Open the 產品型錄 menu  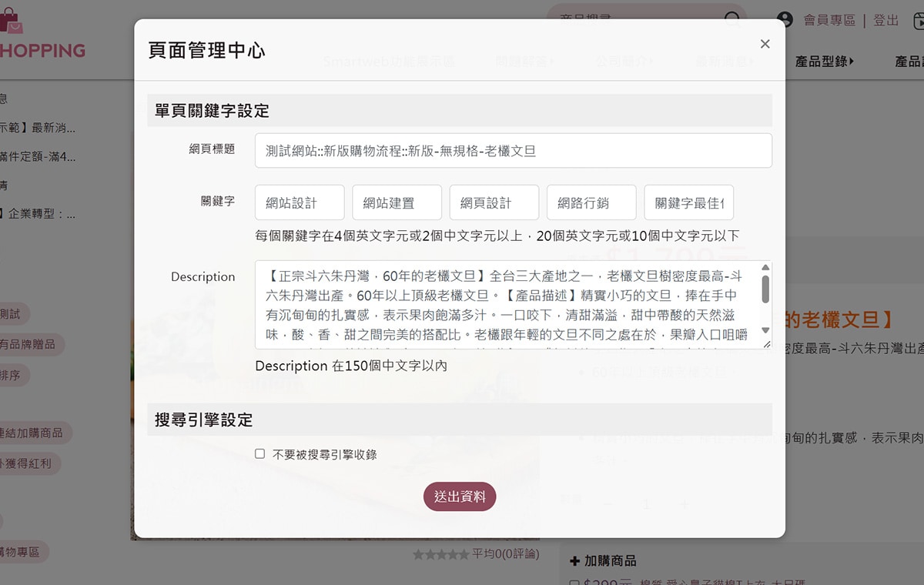coord(825,61)
